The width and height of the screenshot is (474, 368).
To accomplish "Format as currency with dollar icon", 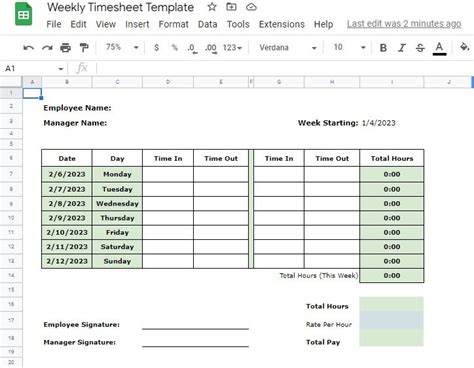I will click(x=156, y=47).
